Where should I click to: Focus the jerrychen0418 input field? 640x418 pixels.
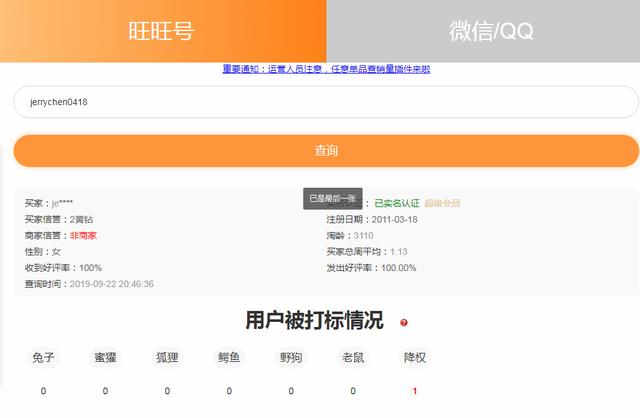(326, 102)
